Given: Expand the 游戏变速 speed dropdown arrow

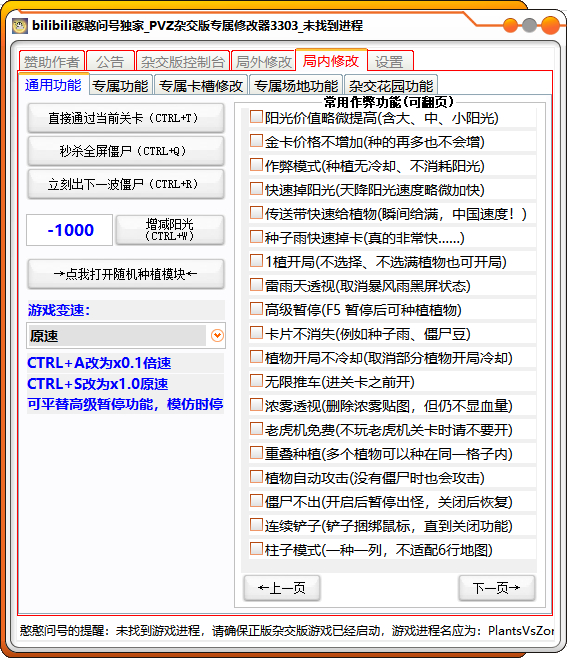Looking at the screenshot, I should [217, 336].
